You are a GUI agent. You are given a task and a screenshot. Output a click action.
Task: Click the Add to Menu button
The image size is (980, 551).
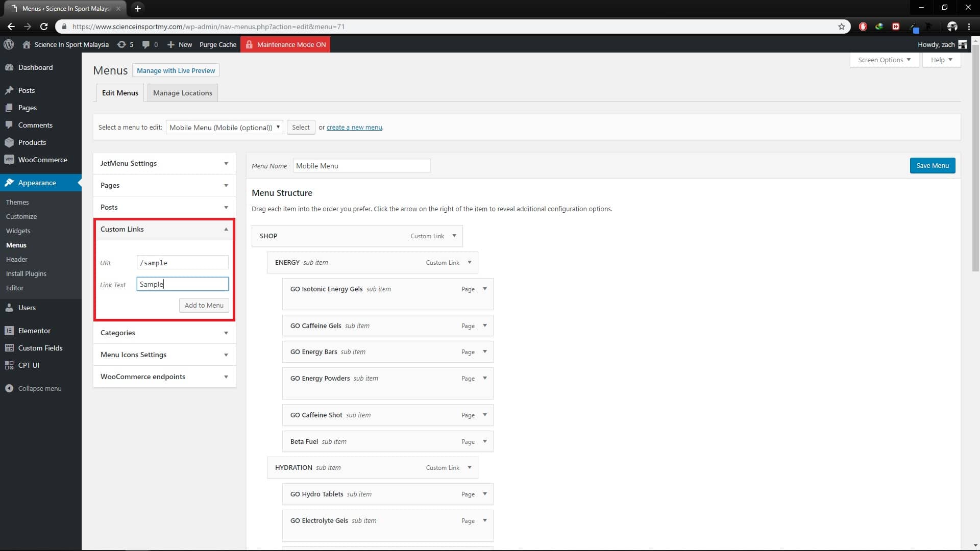pos(204,305)
